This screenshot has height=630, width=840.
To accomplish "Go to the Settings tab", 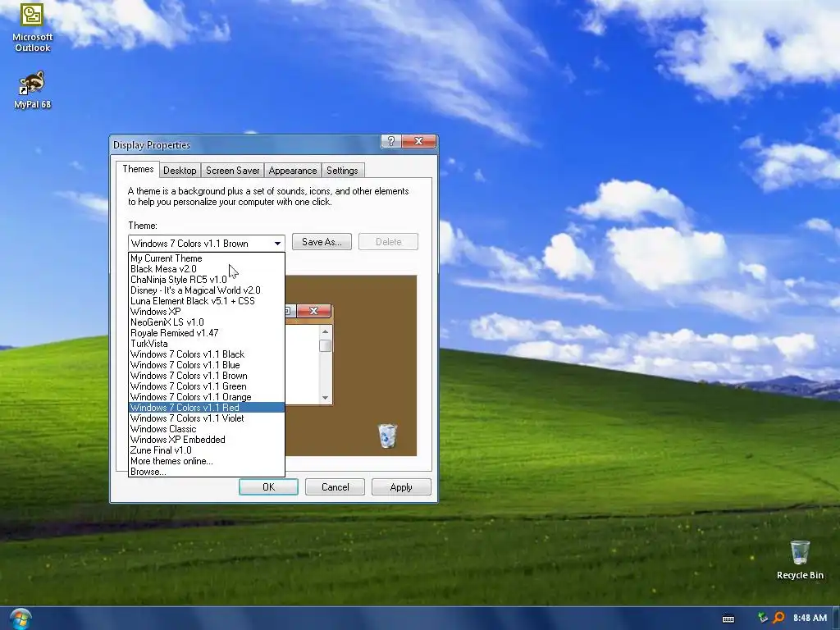I will (x=342, y=171).
